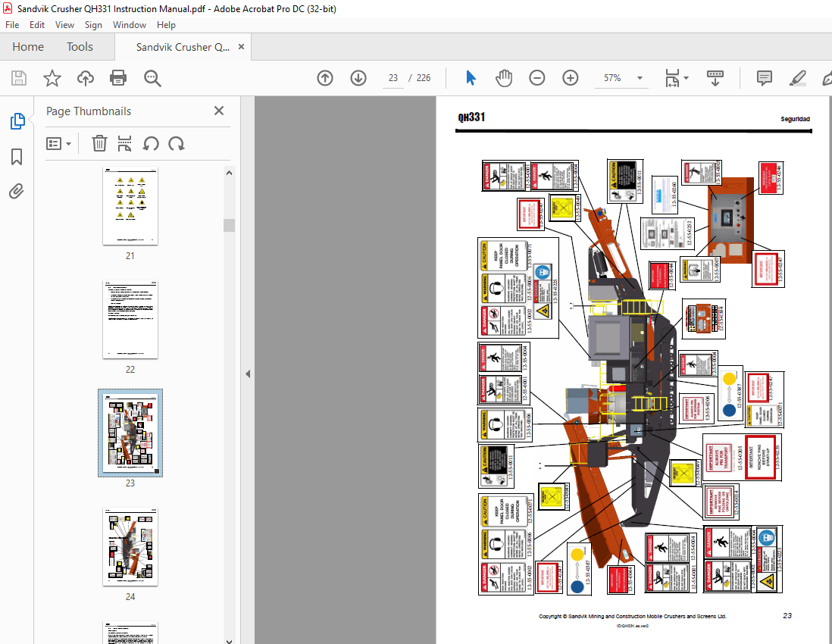Open the Comment tool
832x644 pixels.
pyautogui.click(x=763, y=78)
